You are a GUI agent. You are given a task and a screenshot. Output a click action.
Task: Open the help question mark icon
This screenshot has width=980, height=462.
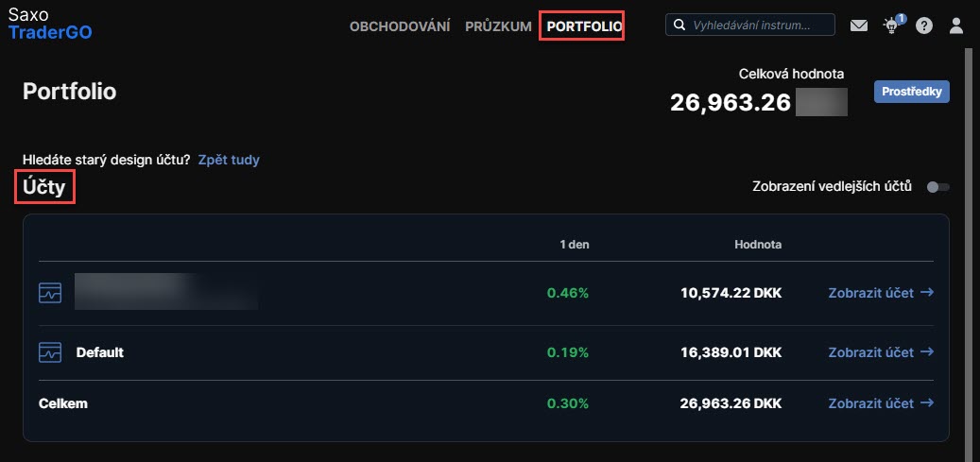[x=924, y=26]
